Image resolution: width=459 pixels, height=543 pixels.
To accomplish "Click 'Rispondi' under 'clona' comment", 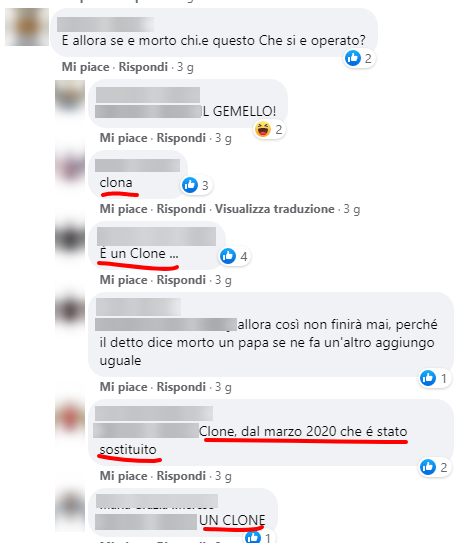I will [181, 209].
